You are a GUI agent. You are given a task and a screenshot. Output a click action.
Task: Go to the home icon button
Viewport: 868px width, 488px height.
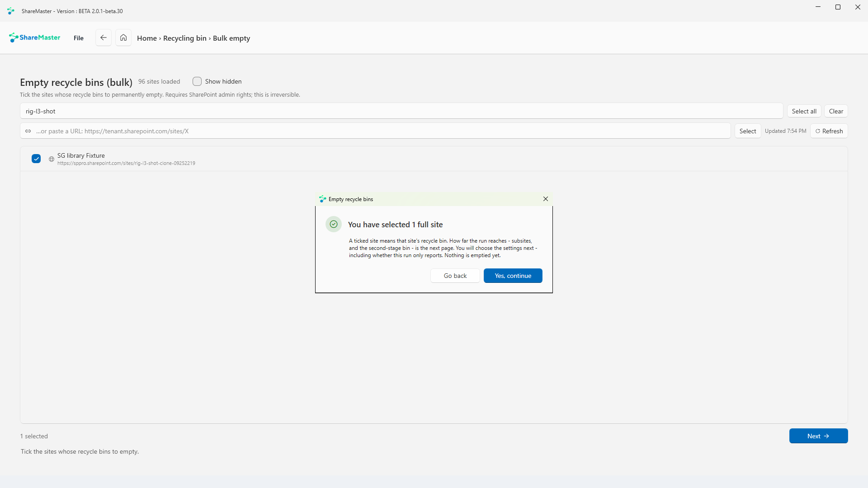tap(123, 38)
